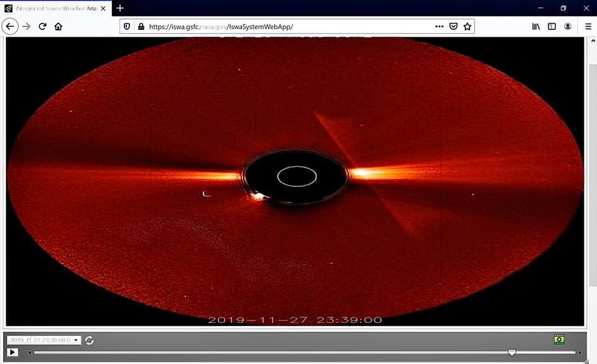Viewport: 597px width, 364px height.
Task: Close the Firefox window
Action: [x=586, y=8]
